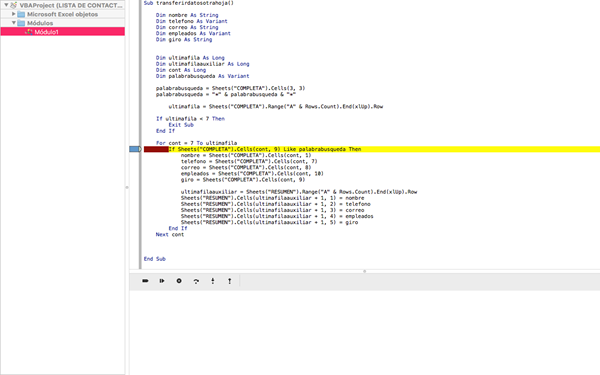Click the Sub transferirdatosotrahoja() line

[x=188, y=3]
